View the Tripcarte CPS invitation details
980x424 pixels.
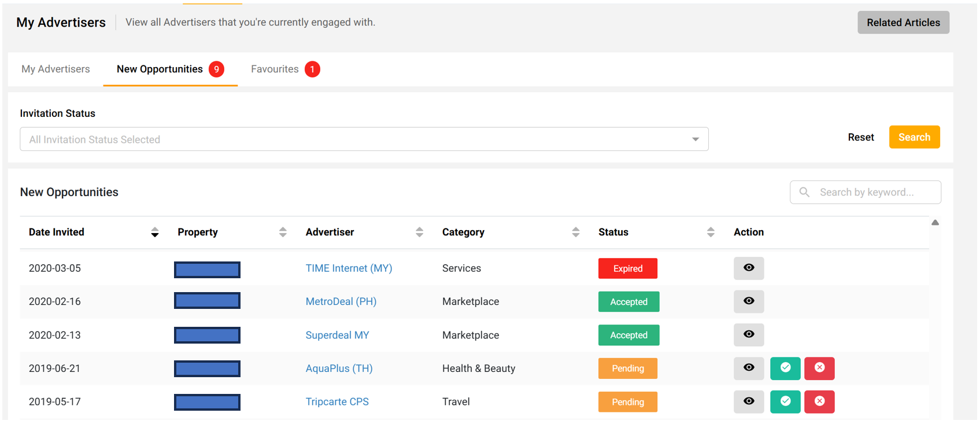748,402
